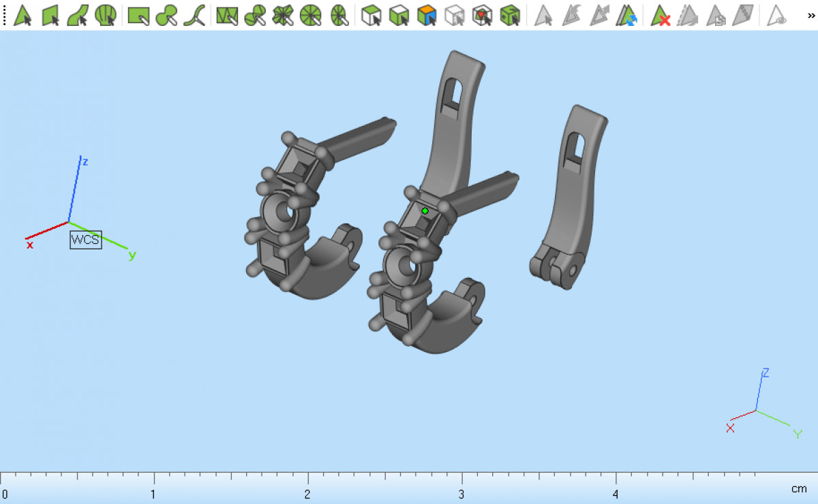Pick the two-circle brush marking tool

166,15
